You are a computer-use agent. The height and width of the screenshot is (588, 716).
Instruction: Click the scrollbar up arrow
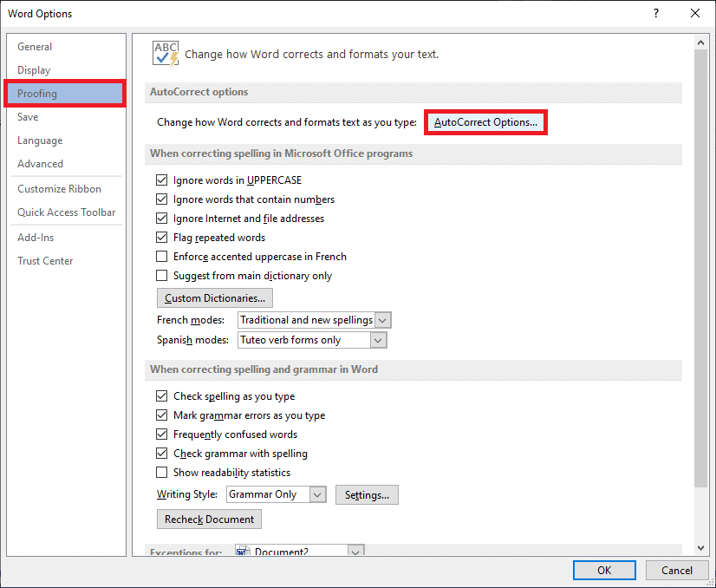tap(701, 42)
